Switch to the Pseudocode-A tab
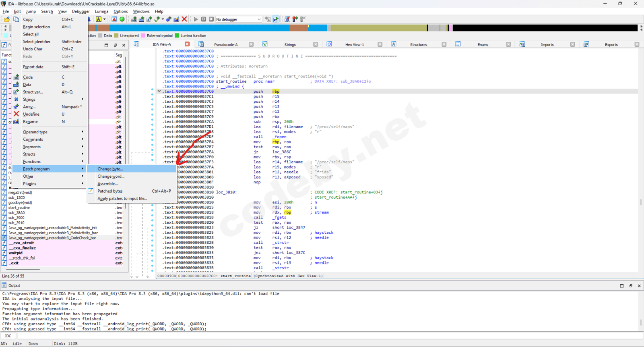The height and width of the screenshot is (347, 644). point(226,45)
